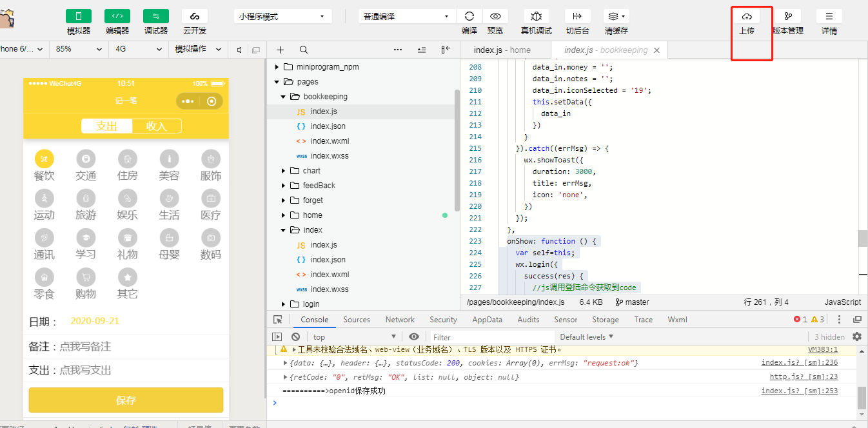Open the 85% zoom dropdown
The width and height of the screenshot is (868, 428).
pyautogui.click(x=79, y=49)
